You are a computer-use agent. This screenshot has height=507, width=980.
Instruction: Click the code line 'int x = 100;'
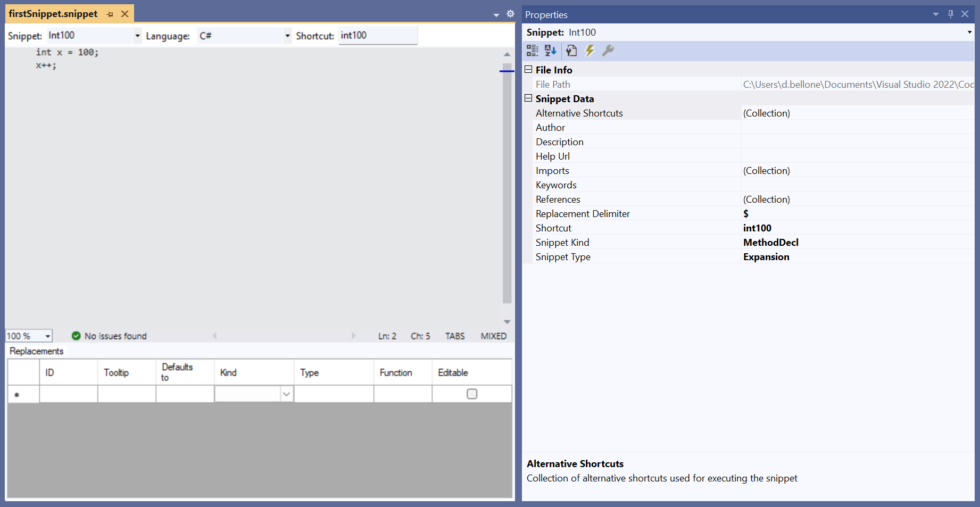point(67,52)
